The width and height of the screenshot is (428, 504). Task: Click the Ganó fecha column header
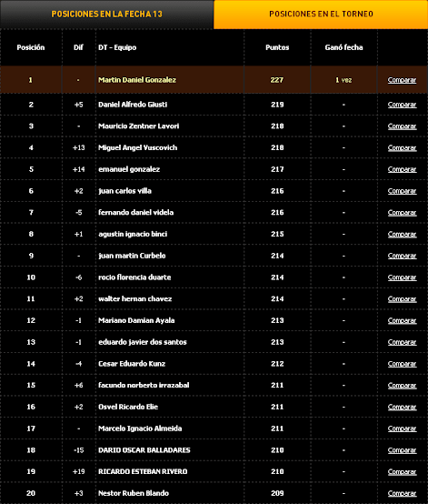pyautogui.click(x=343, y=47)
